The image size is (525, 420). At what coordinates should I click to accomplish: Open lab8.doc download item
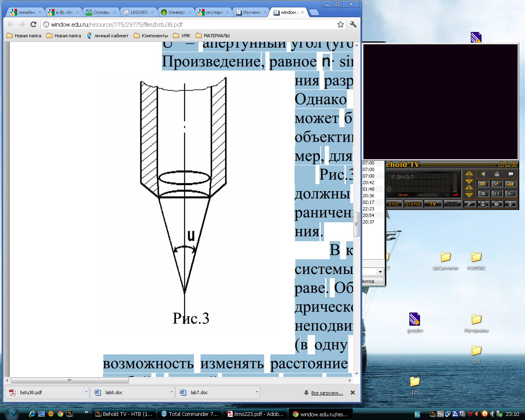click(x=130, y=393)
